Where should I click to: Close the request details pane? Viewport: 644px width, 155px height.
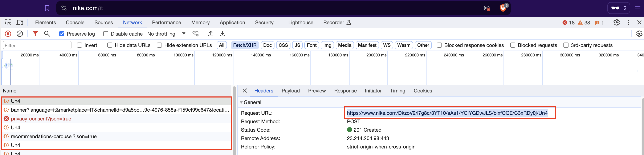(245, 91)
